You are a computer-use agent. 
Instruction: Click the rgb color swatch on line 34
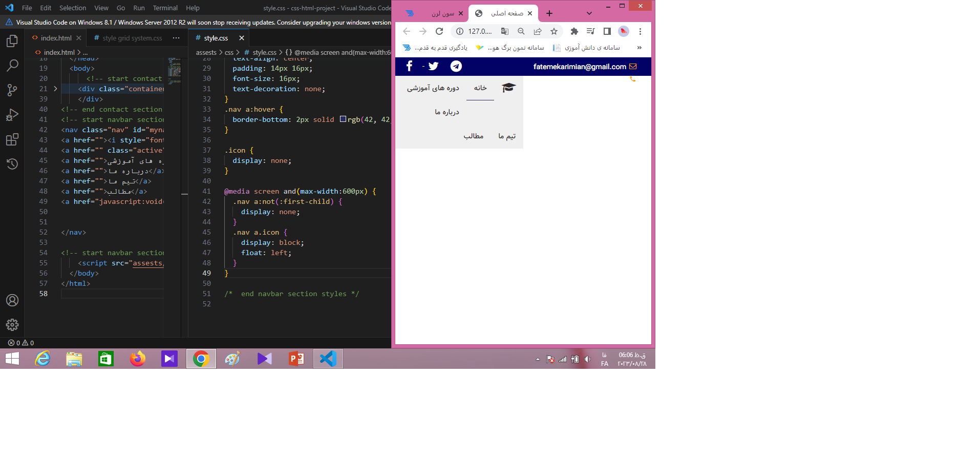click(x=343, y=119)
